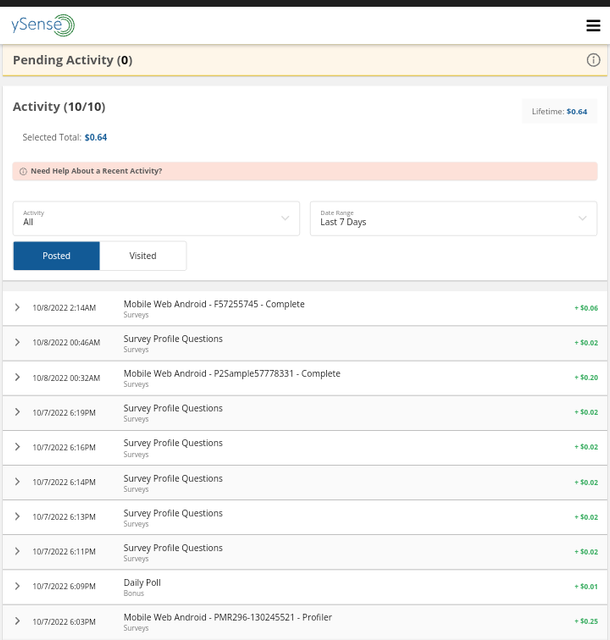Open the Activity filter dropdown

pos(156,218)
